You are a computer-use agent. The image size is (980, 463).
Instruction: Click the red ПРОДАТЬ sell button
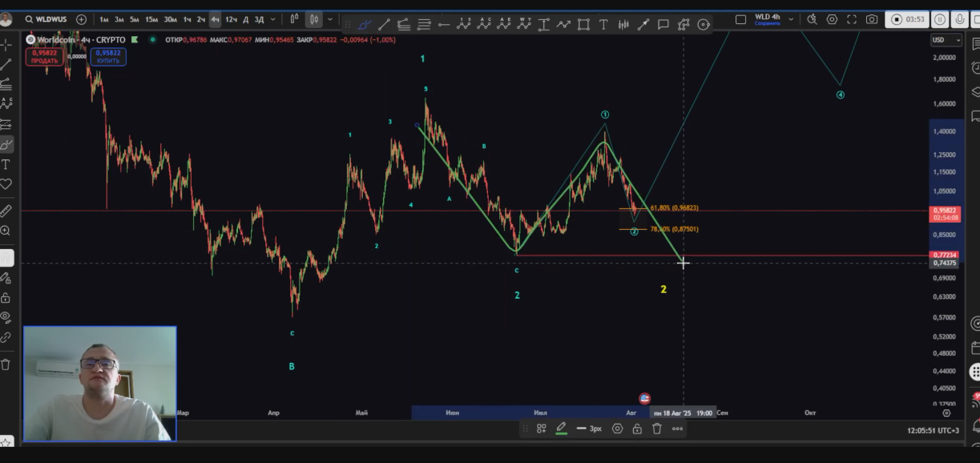tap(44, 57)
